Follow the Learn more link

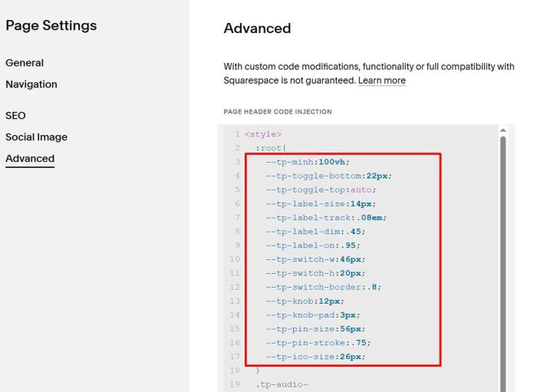pyautogui.click(x=381, y=81)
